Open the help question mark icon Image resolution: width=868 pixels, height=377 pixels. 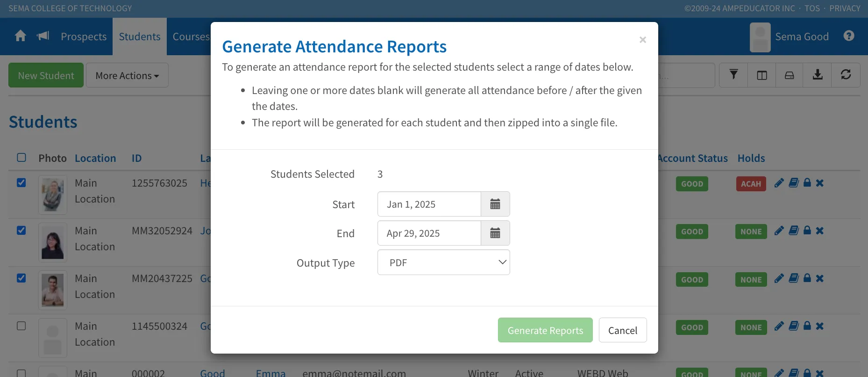point(849,36)
